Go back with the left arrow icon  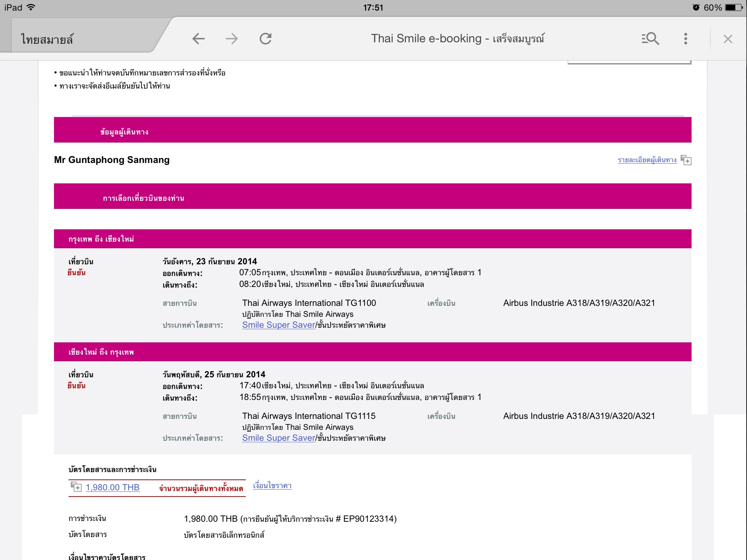[x=198, y=39]
